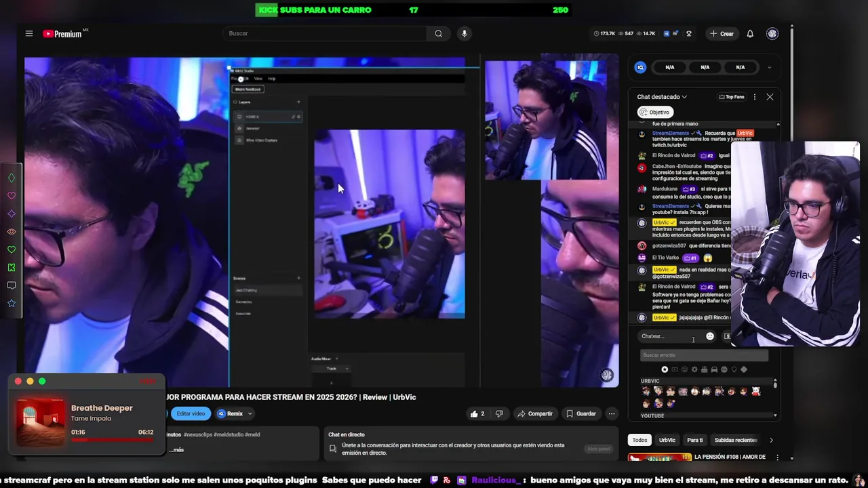Select the diamond emote category
This screenshot has width=868, height=488.
744,369
